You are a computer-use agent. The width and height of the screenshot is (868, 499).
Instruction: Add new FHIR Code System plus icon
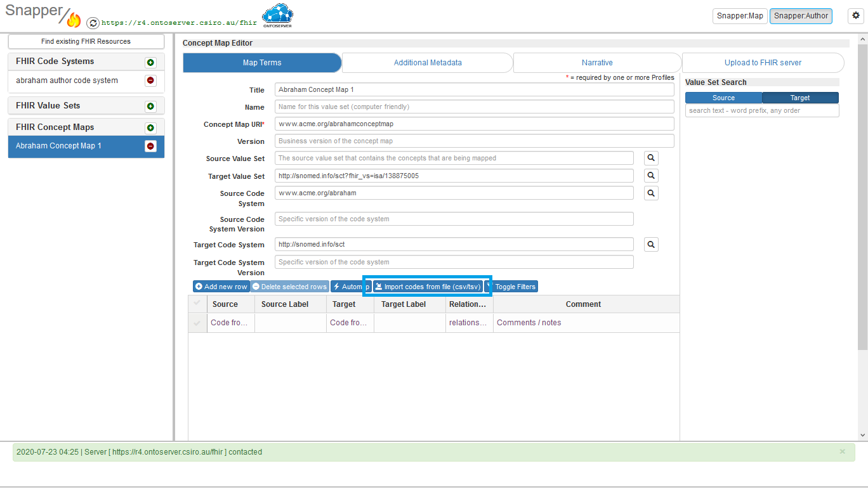pos(150,62)
